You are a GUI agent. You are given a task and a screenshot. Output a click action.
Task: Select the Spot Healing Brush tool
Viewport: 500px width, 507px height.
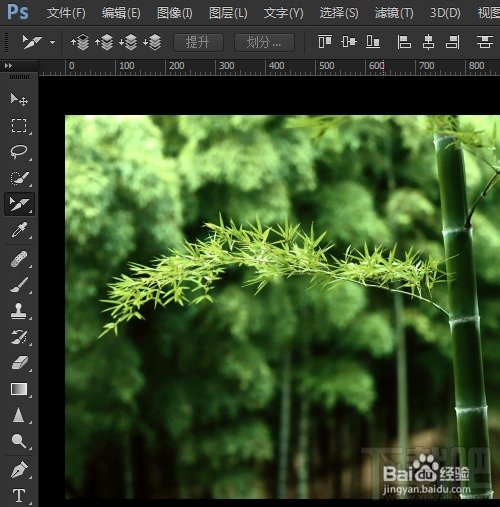pyautogui.click(x=19, y=259)
